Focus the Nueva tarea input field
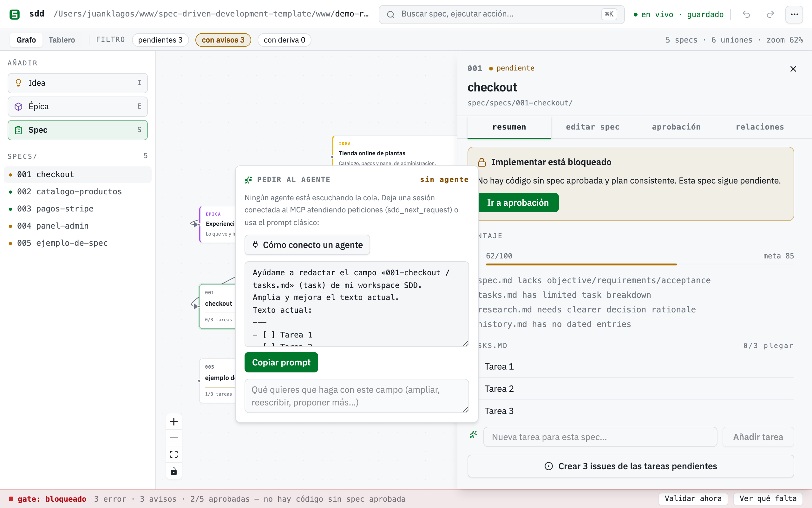This screenshot has height=508, width=812. click(x=600, y=437)
